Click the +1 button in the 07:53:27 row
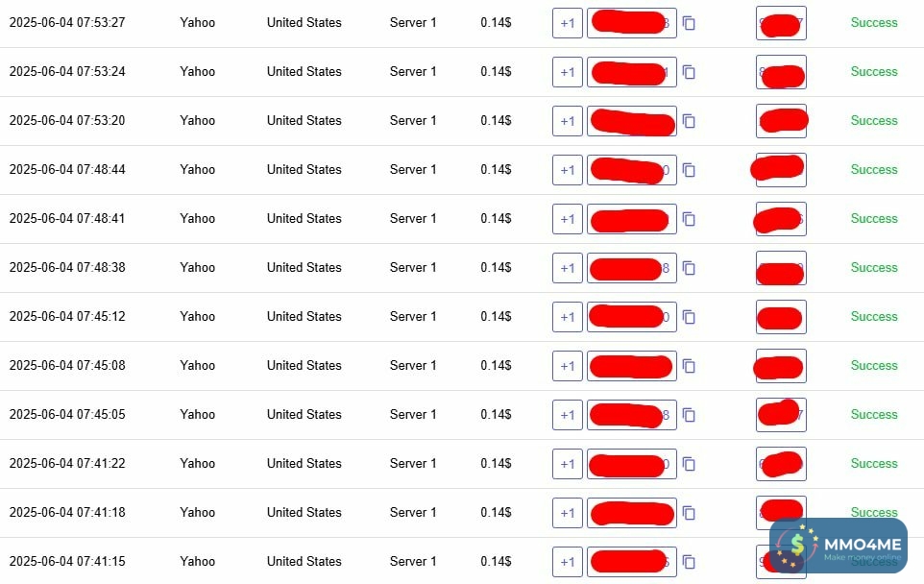924x584 pixels. (568, 23)
